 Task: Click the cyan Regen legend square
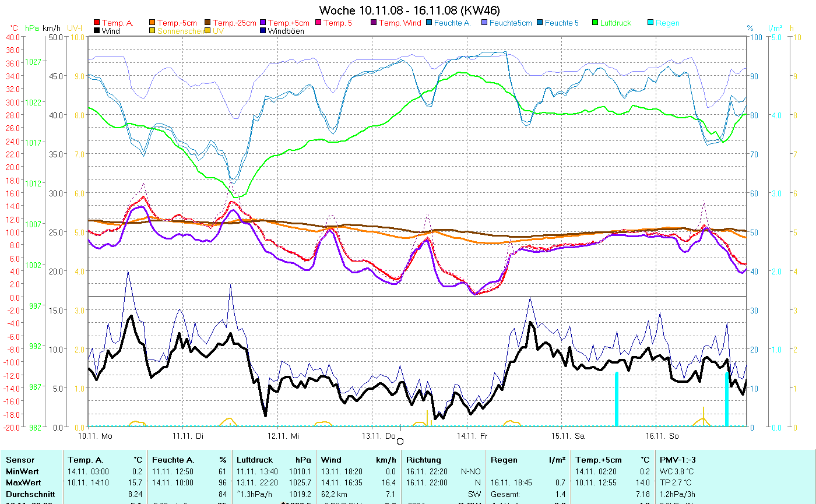click(x=650, y=23)
